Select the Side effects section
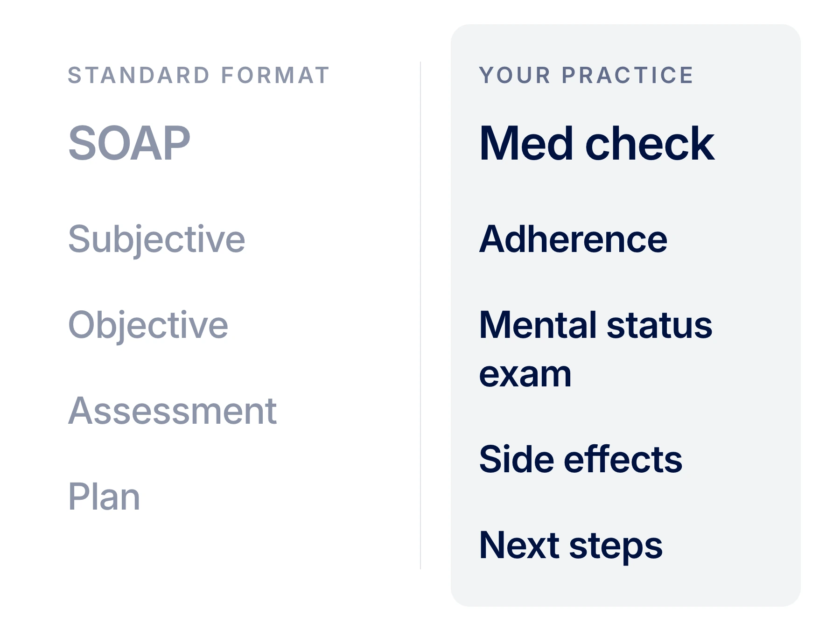The image size is (840, 630). (x=581, y=460)
